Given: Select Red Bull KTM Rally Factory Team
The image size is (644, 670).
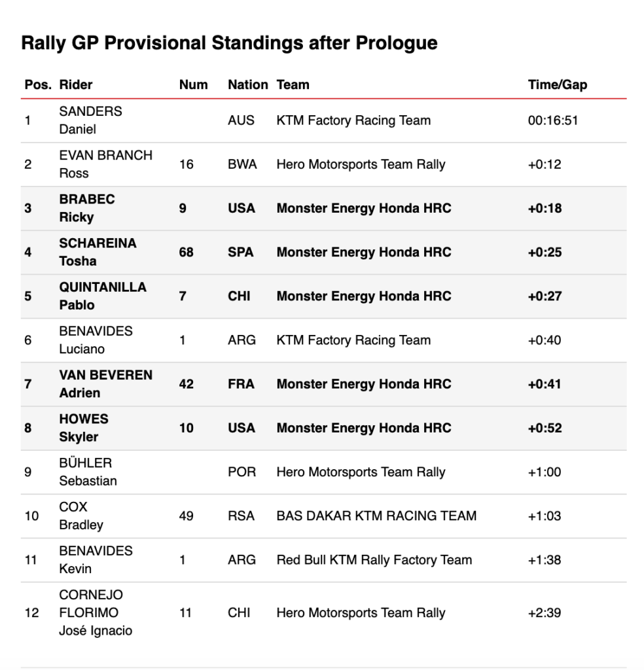Looking at the screenshot, I should click(374, 560).
